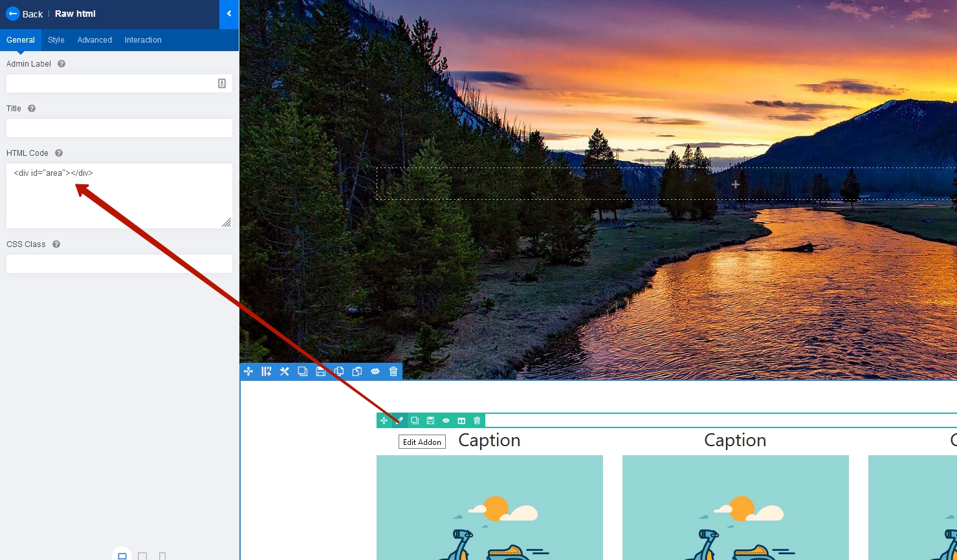Open section settings with wrench icon
Image resolution: width=957 pixels, height=560 pixels.
pyautogui.click(x=284, y=371)
